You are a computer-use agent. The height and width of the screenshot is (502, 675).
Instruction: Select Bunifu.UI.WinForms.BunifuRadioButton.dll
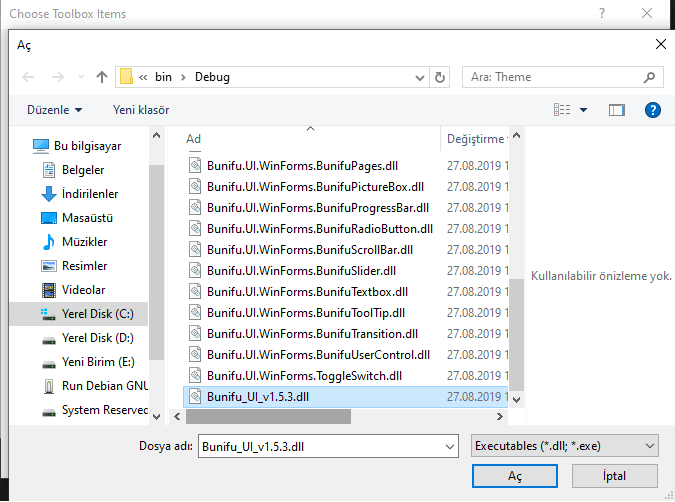320,229
